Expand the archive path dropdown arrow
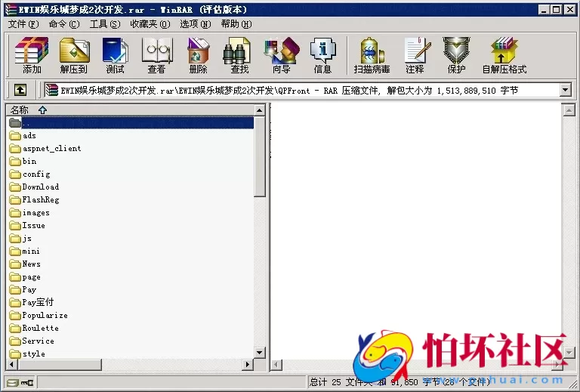The height and width of the screenshot is (392, 580). 565,90
